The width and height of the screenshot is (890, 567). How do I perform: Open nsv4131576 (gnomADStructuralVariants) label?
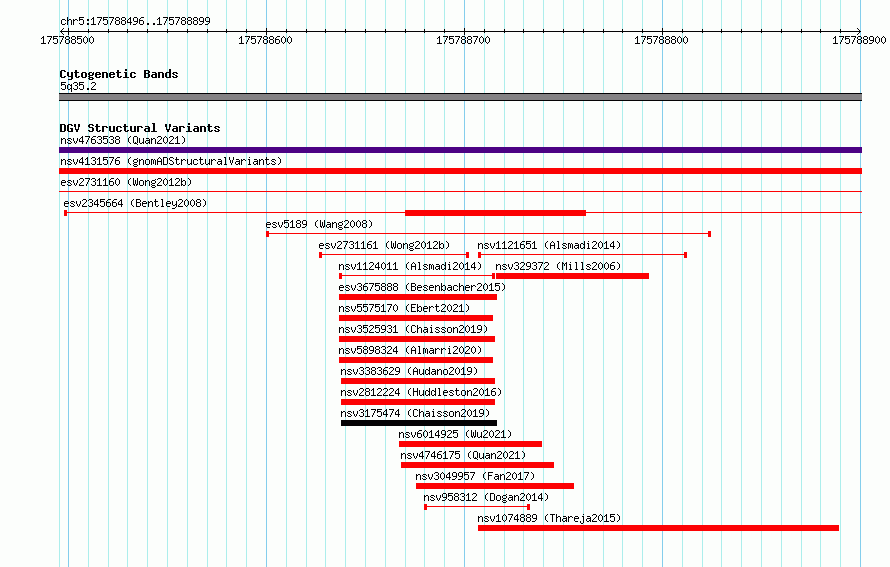[x=171, y=161]
